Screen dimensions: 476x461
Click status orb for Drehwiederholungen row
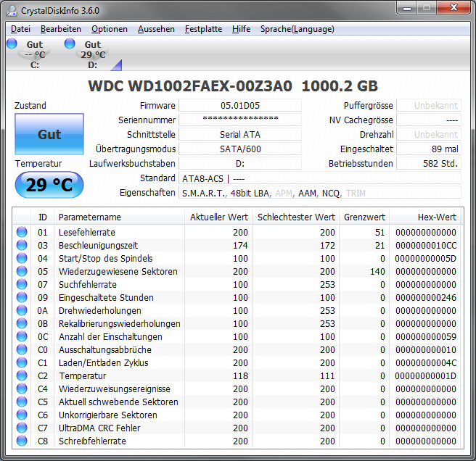(22, 310)
